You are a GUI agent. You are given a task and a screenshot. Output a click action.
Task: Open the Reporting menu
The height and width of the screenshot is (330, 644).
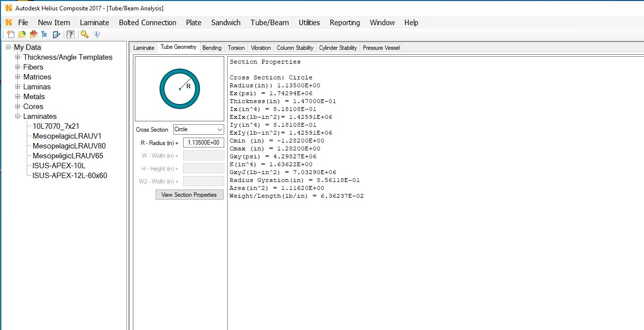[345, 22]
